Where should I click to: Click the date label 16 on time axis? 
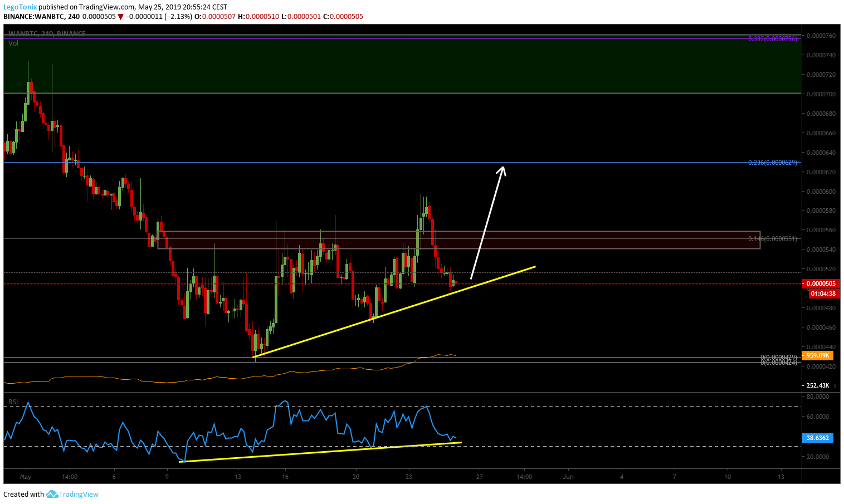click(x=285, y=477)
